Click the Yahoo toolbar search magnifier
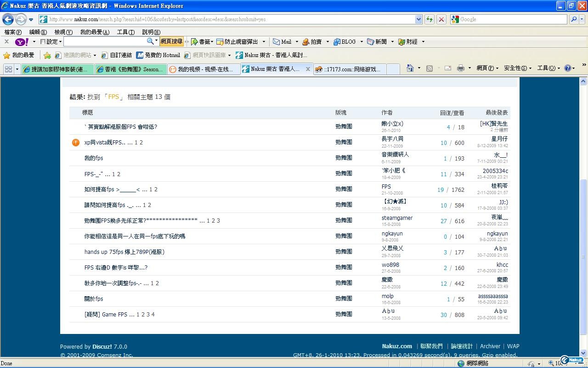Screen dimensions: 588x368 pos(150,41)
